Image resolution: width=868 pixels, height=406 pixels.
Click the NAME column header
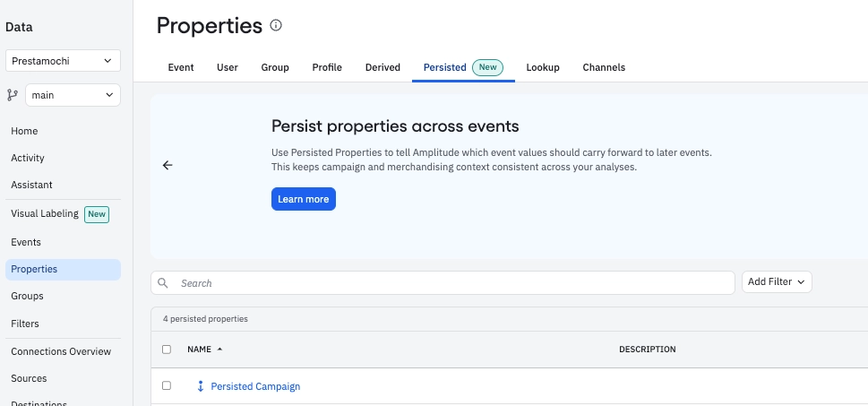(199, 349)
